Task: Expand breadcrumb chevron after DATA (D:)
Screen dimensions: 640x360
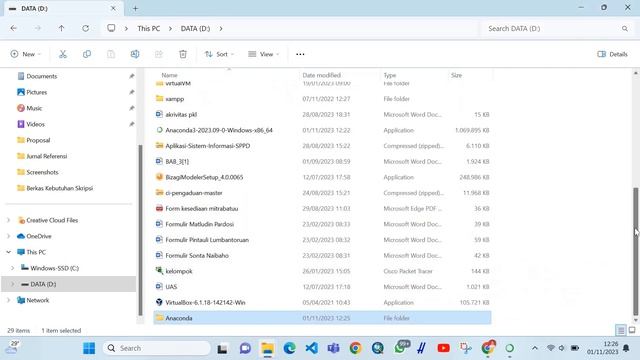Action: (221, 29)
